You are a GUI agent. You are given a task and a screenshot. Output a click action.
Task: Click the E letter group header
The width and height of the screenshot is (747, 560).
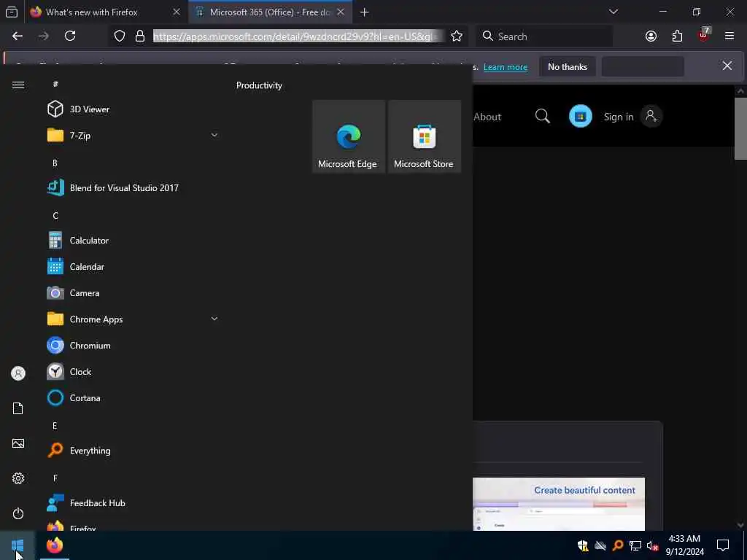tap(55, 426)
